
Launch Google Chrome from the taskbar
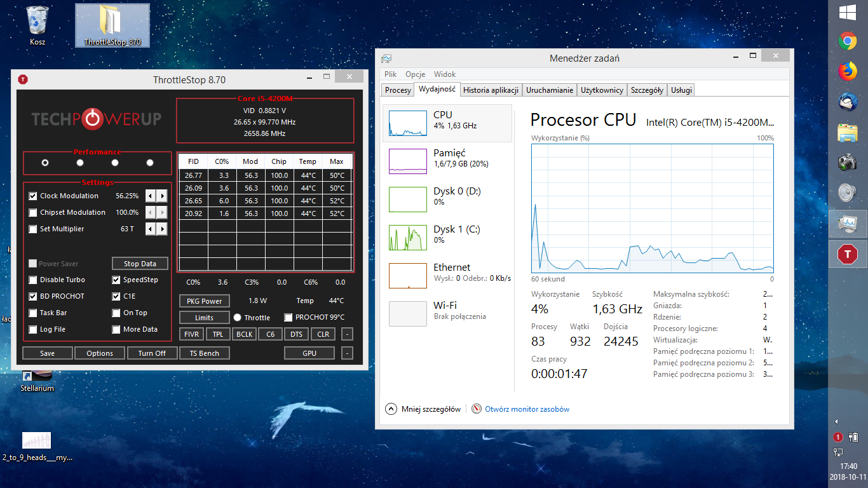coord(847,42)
